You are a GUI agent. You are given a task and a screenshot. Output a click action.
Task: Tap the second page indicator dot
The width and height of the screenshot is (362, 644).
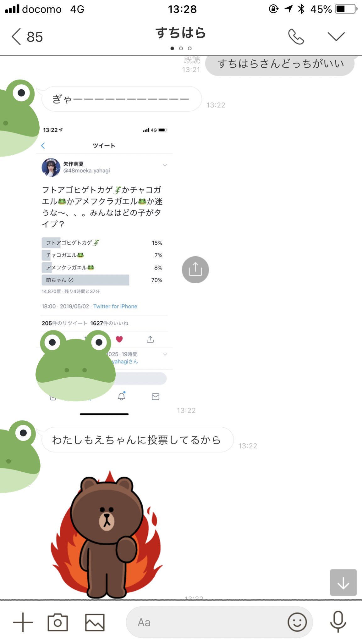[181, 48]
